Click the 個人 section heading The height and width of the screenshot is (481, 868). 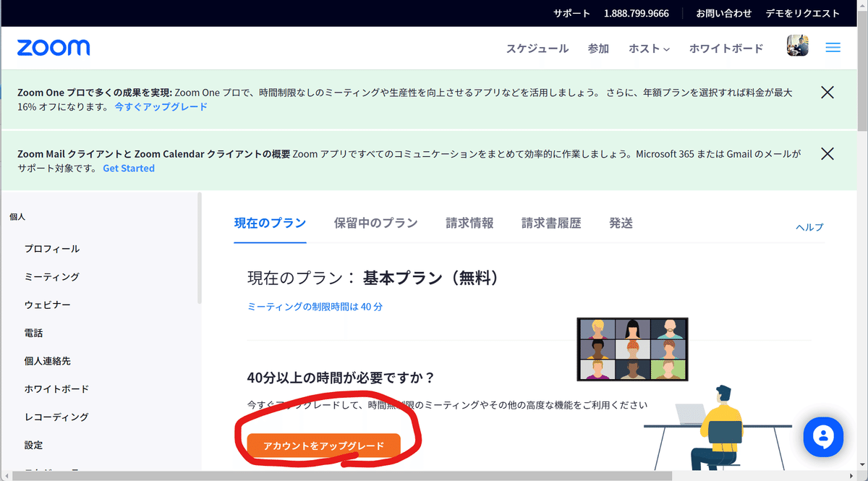tap(17, 216)
